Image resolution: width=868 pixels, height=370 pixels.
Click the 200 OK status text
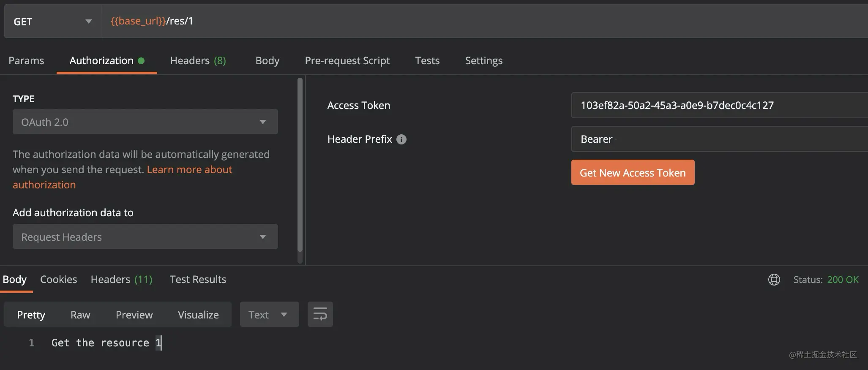(843, 280)
